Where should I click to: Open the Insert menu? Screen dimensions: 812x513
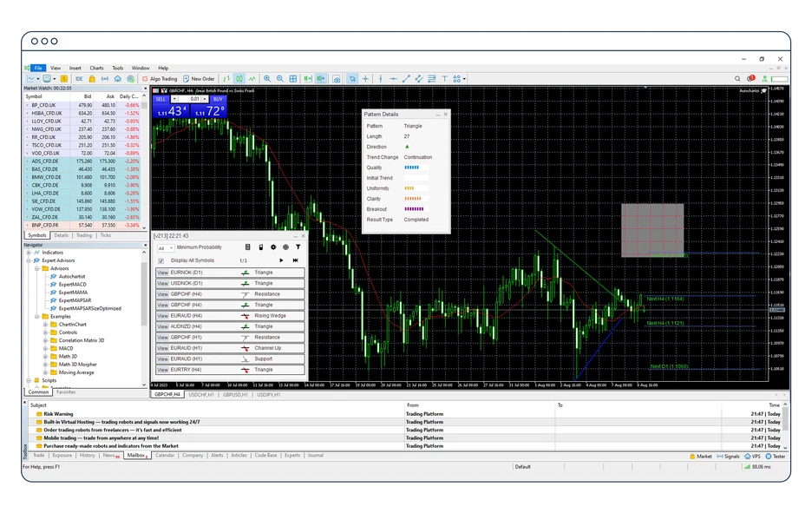75,68
